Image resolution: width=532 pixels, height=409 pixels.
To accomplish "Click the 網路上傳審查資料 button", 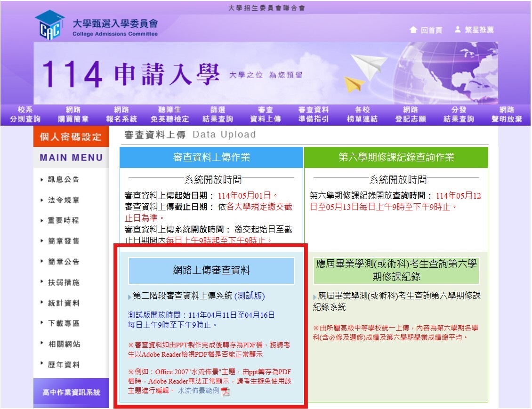I will pos(211,271).
